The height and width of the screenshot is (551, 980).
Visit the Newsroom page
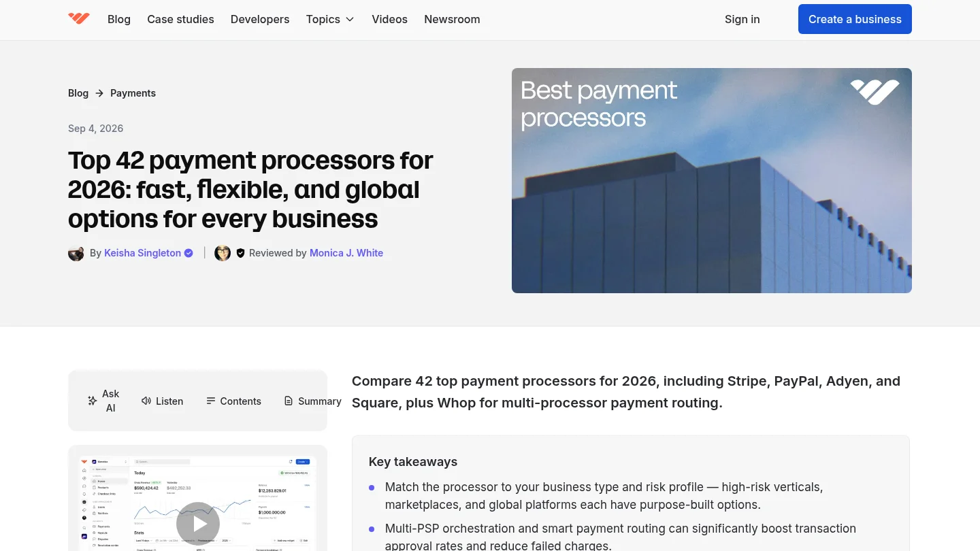point(452,19)
